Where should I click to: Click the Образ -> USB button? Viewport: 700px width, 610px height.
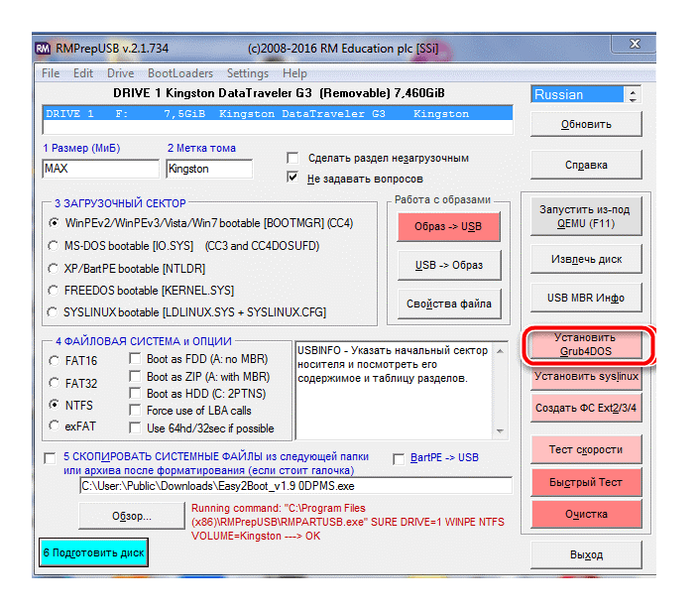449,226
